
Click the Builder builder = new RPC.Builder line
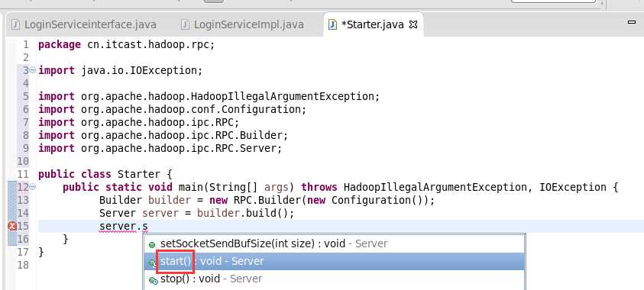[267, 200]
